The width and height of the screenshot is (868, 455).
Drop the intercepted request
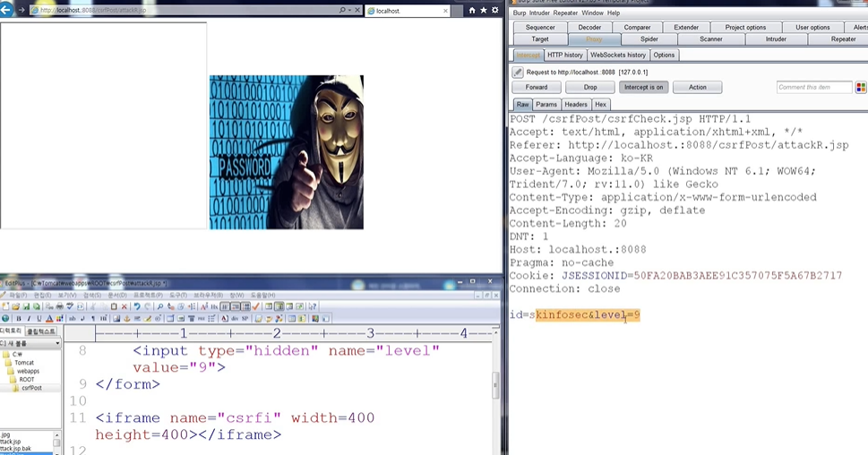coord(590,88)
